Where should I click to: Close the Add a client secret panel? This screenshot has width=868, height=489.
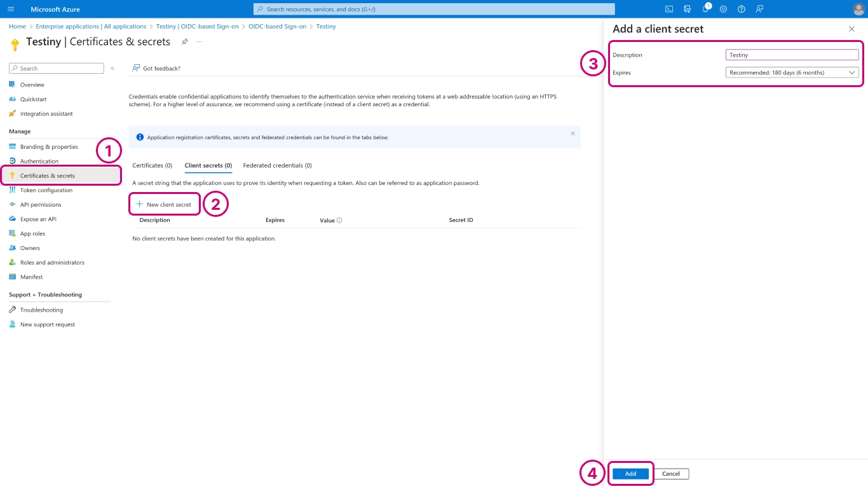coord(851,29)
